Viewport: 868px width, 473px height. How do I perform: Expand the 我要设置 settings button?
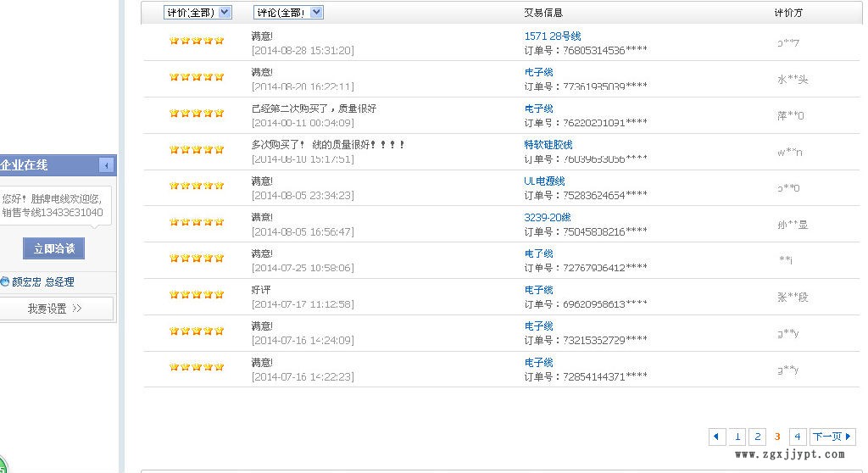(x=56, y=309)
